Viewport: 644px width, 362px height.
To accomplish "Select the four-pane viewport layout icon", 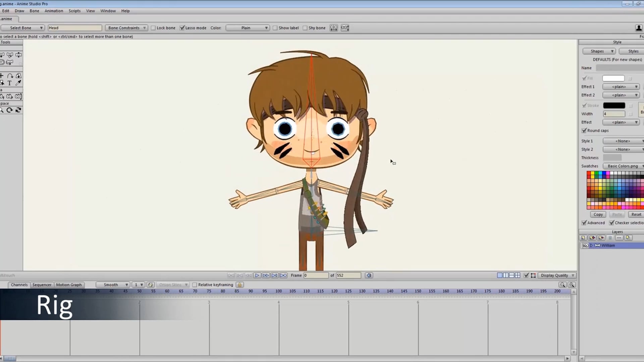I will coord(518,275).
